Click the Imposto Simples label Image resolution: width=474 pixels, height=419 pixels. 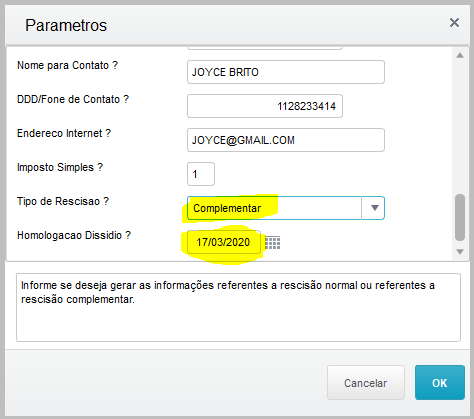[x=60, y=167]
